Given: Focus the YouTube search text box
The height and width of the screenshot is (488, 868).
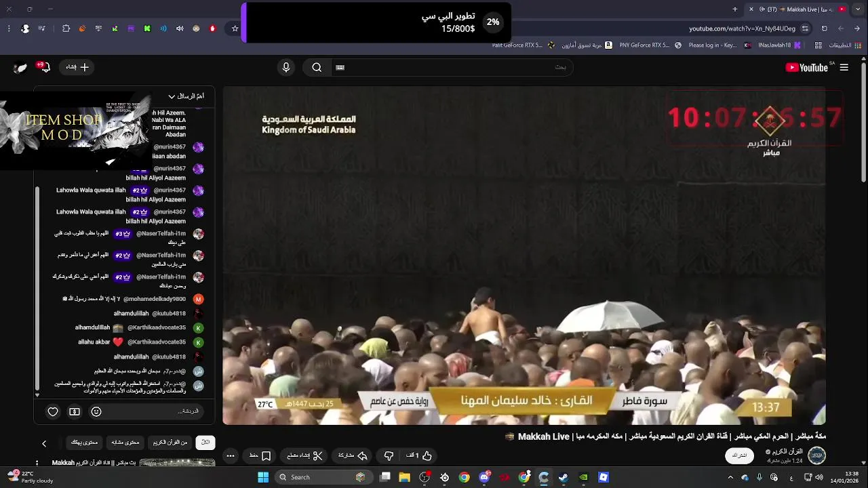Looking at the screenshot, I should coord(451,67).
